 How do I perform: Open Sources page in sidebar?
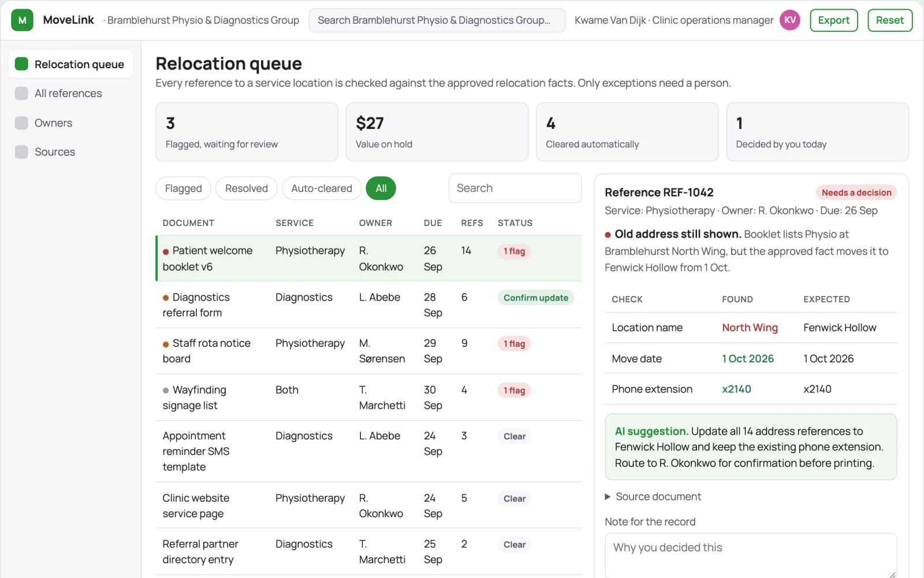point(70,151)
